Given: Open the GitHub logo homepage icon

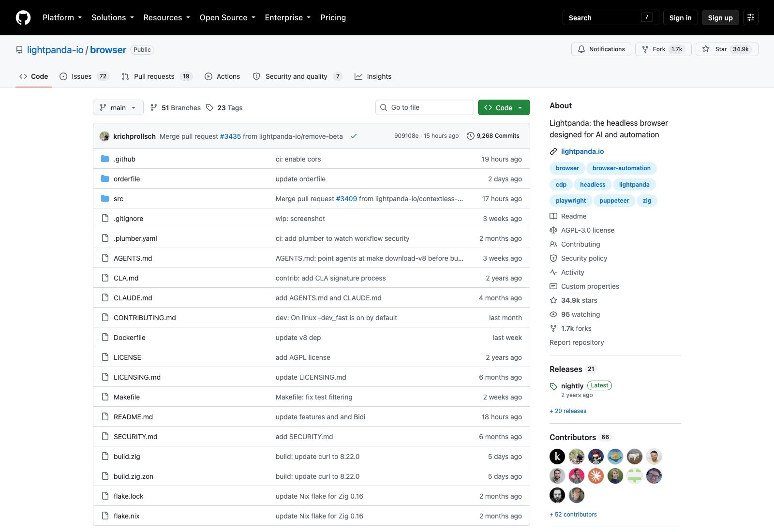Looking at the screenshot, I should [23, 17].
